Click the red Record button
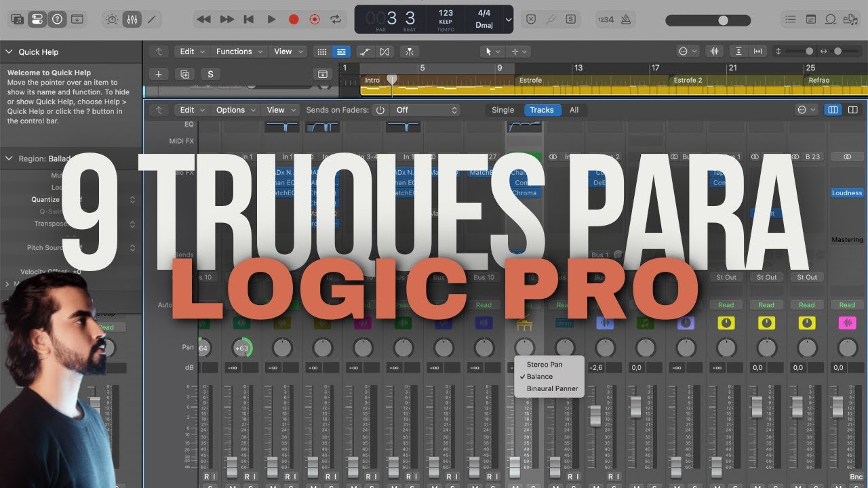This screenshot has width=868, height=488. coord(294,20)
